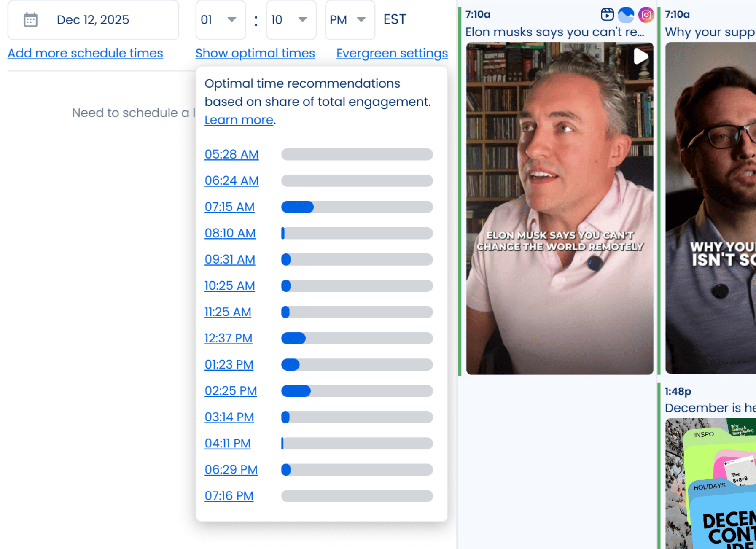756x549 pixels.
Task: Open the AM/PM dropdown
Action: tap(349, 20)
